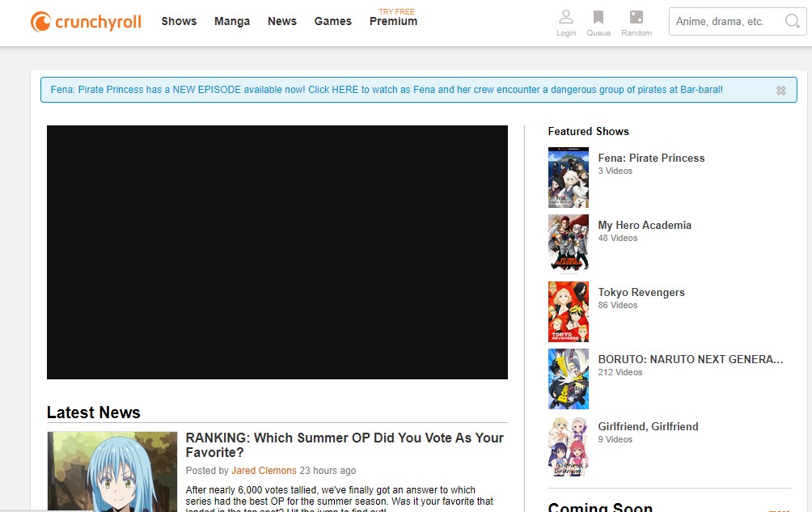Select the Tokyo Revengers title
Image resolution: width=812 pixels, height=512 pixels.
pyautogui.click(x=641, y=293)
